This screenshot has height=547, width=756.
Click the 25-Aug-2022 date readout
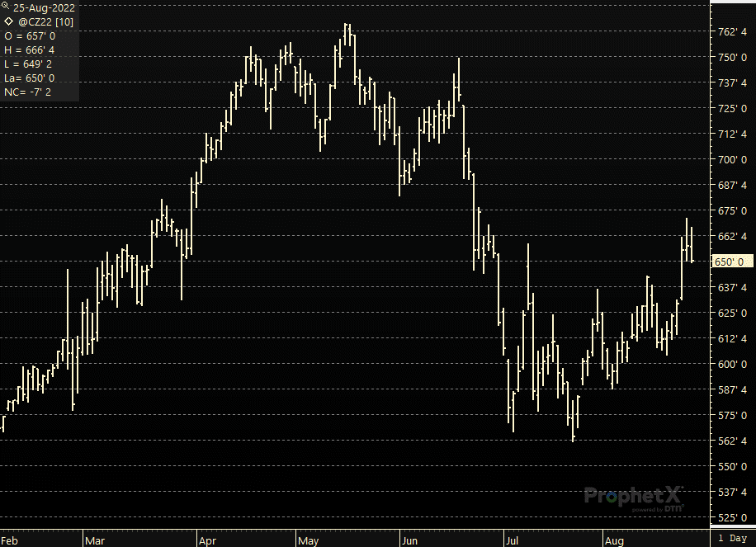pyautogui.click(x=44, y=7)
